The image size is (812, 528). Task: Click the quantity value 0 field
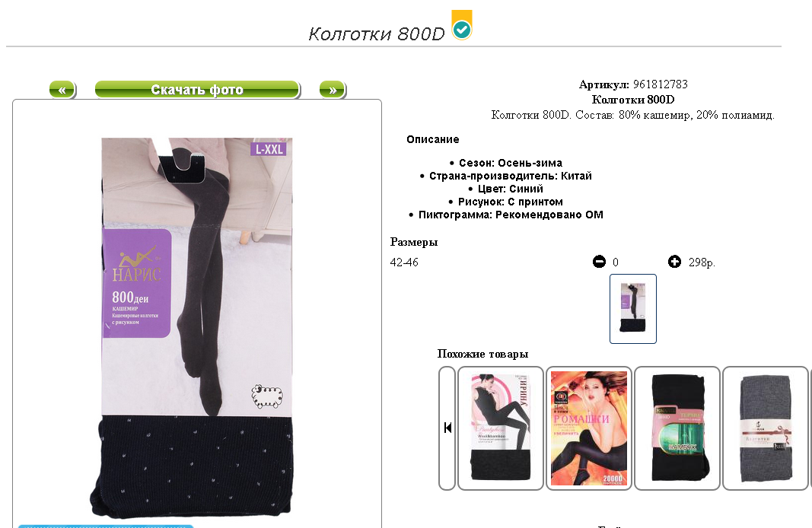pyautogui.click(x=615, y=262)
